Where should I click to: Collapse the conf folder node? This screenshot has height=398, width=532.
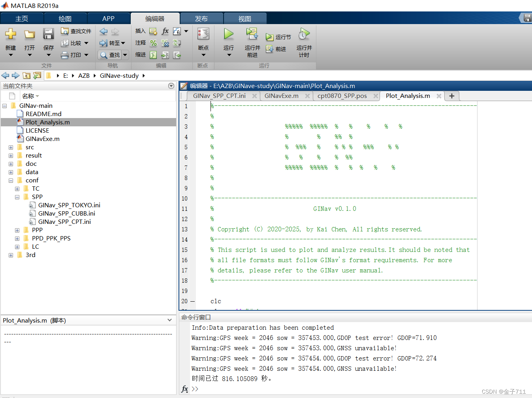click(11, 180)
